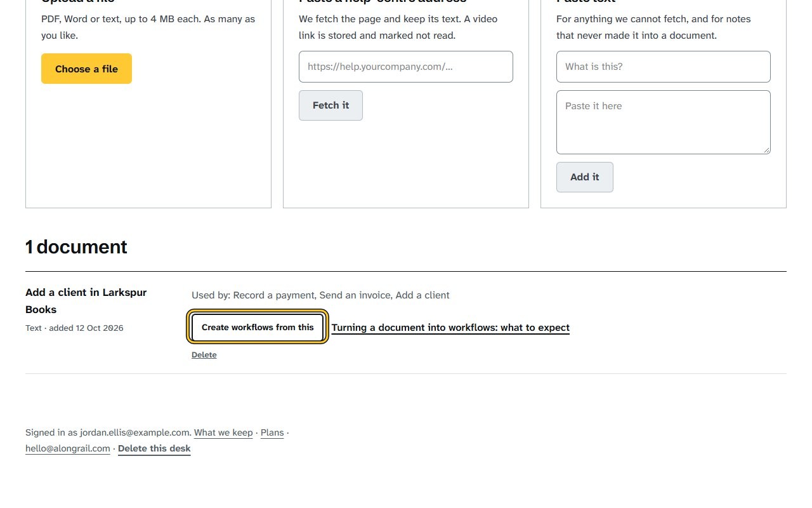
Task: Open the What we keep link
Action: [x=223, y=432]
